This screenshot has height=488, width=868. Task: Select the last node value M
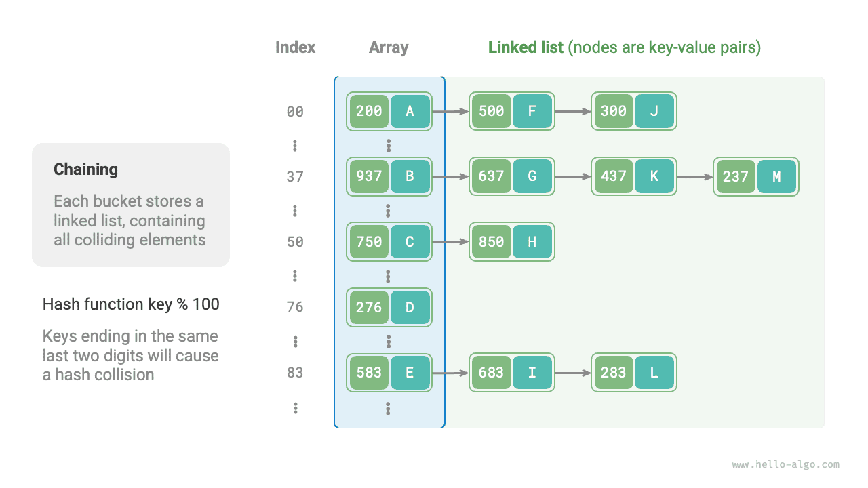[776, 177]
